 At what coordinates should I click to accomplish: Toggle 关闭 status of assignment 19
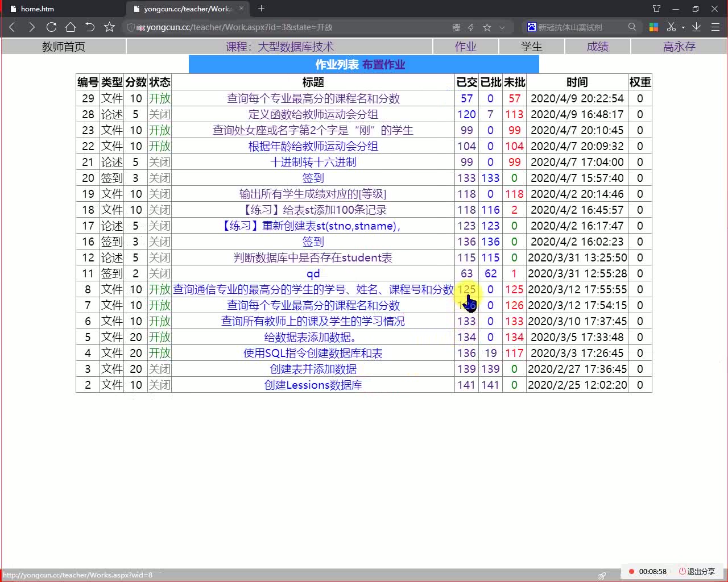(x=159, y=194)
